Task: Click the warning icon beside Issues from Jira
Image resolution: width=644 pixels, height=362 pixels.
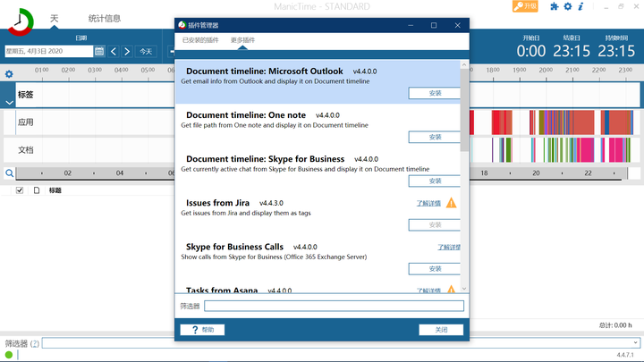Action: [x=452, y=203]
